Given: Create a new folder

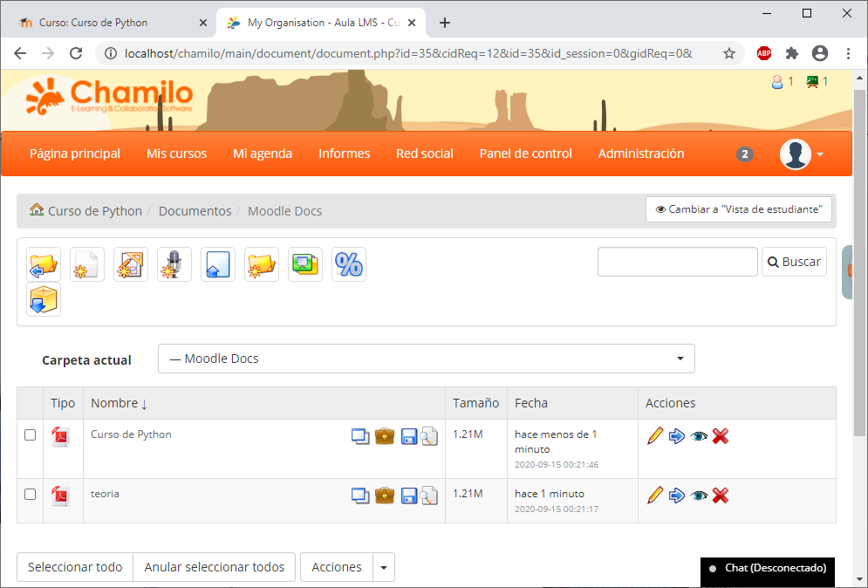Looking at the screenshot, I should coord(261,264).
